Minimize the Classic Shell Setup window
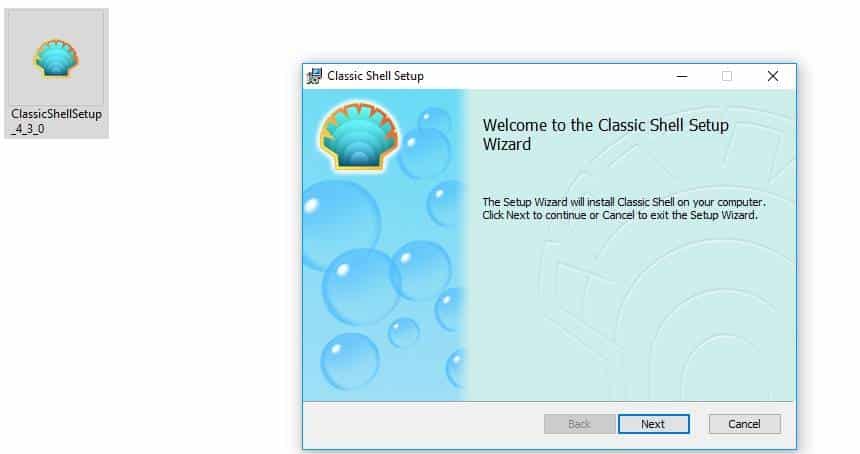 pos(682,76)
